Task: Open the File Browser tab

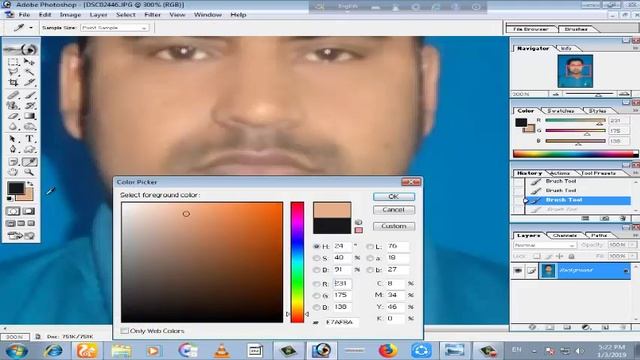Action: [530, 29]
